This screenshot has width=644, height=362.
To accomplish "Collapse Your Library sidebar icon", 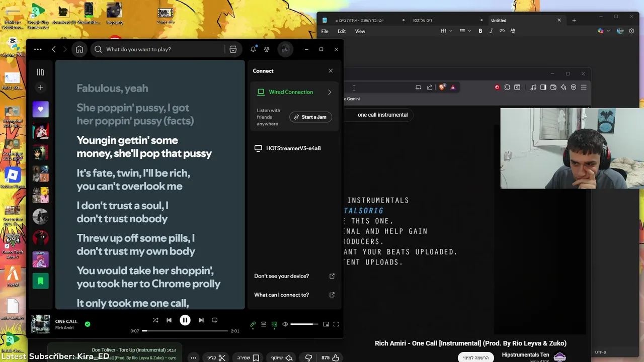I will click(x=41, y=72).
